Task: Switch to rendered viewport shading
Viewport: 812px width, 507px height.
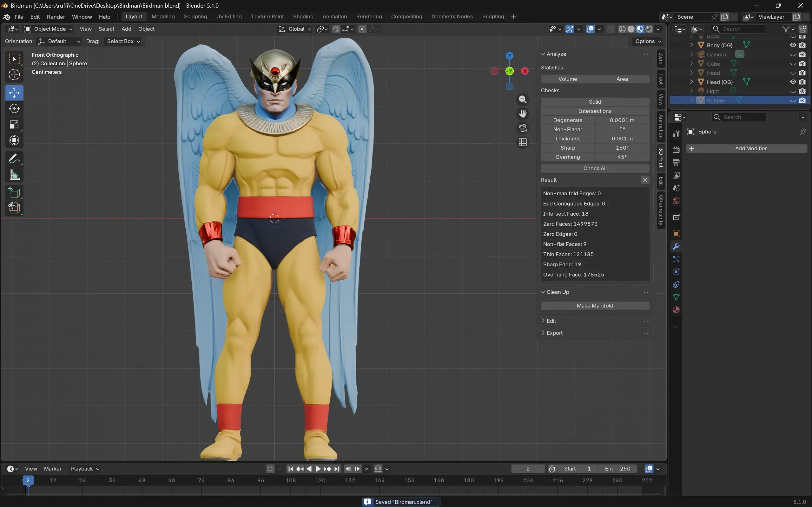Action: [649, 29]
